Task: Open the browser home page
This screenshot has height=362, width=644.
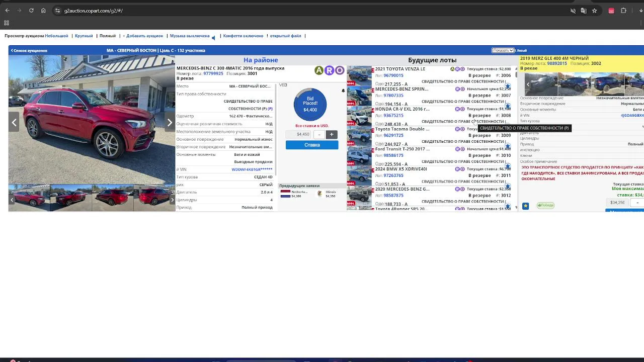Action: tap(43, 11)
